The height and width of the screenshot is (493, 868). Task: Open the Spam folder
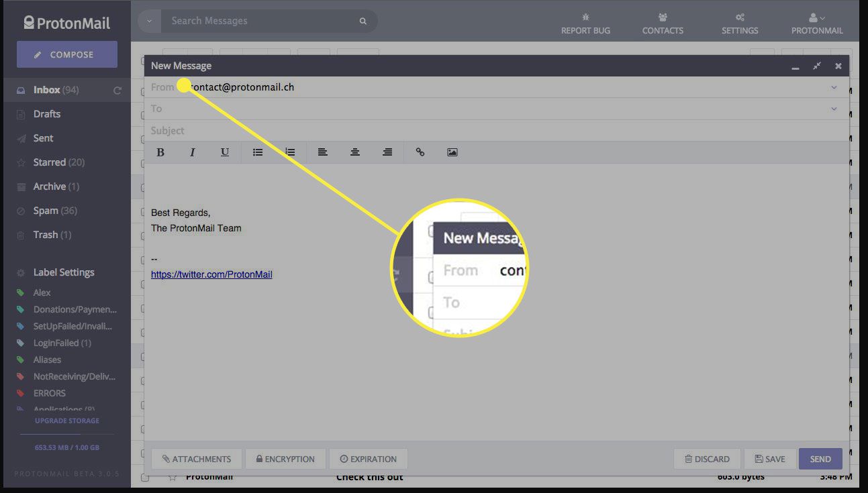[55, 211]
